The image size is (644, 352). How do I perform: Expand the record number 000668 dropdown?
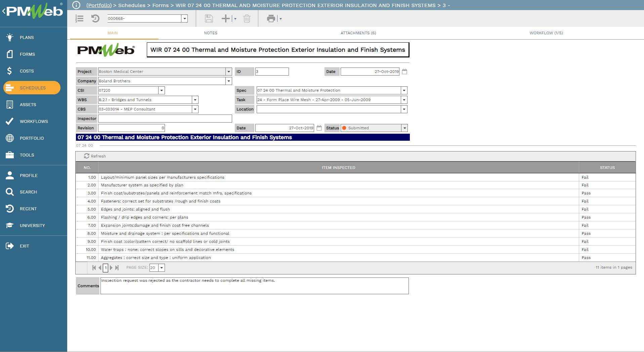coord(184,18)
